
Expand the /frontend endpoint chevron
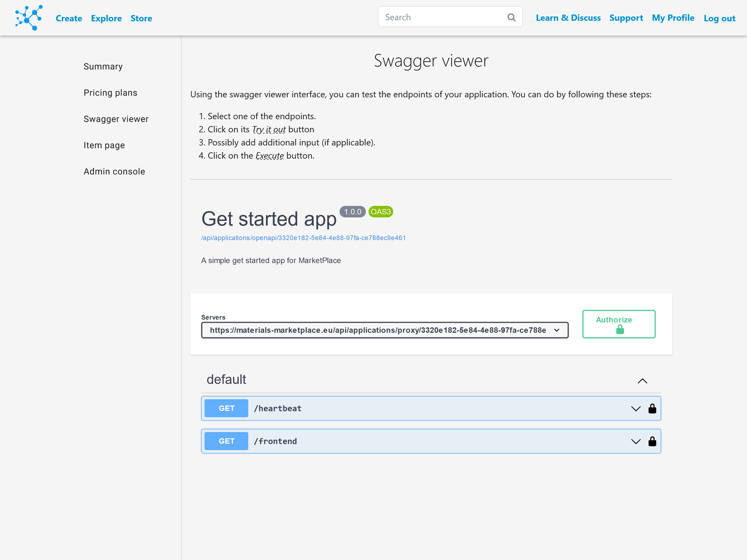pyautogui.click(x=635, y=441)
